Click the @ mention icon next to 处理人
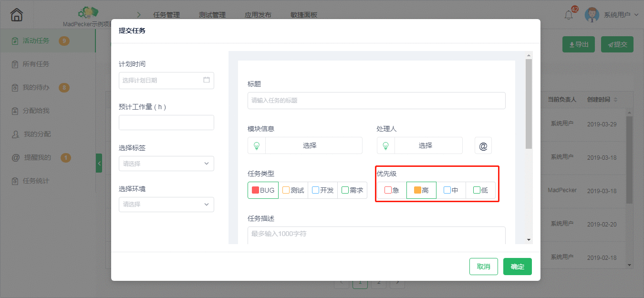Screen dimensions: 644x298 (483, 145)
